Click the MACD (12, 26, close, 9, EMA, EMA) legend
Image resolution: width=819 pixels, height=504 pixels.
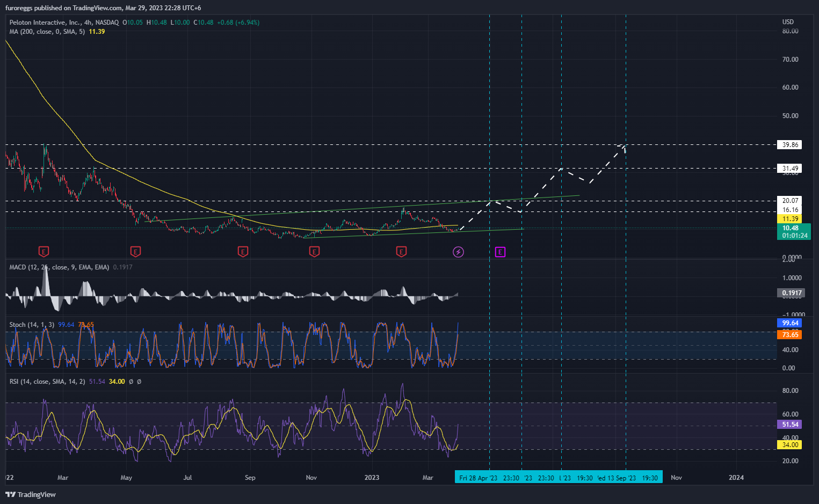(59, 267)
